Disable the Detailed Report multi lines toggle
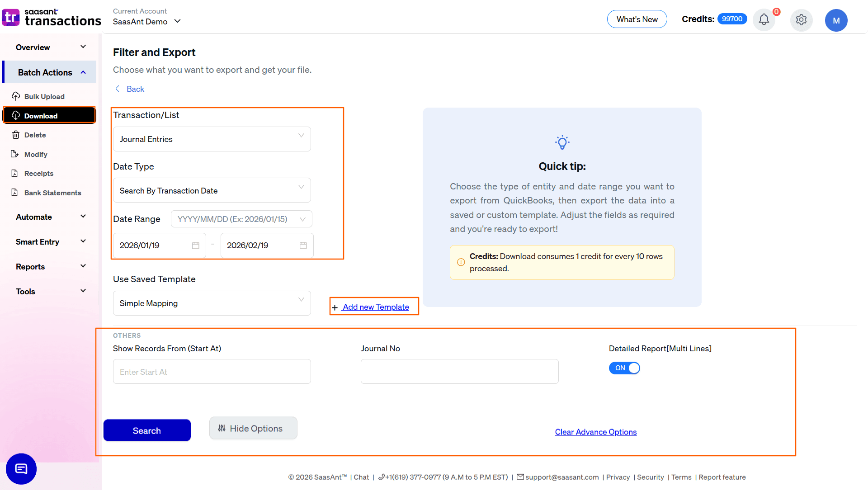868x491 pixels. click(x=624, y=368)
